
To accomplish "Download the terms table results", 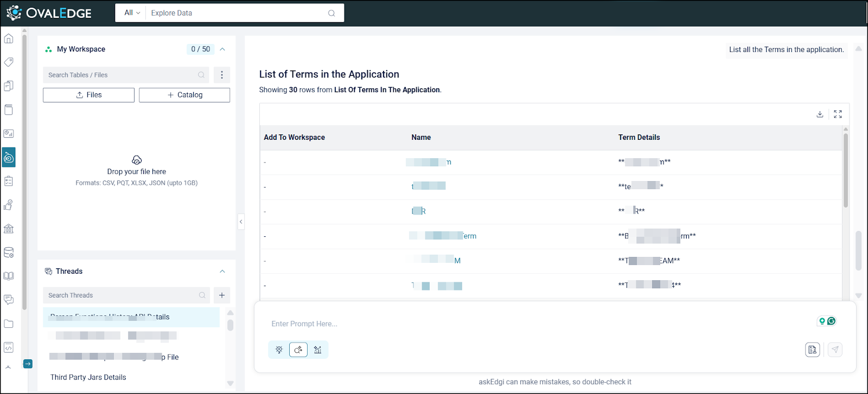I will (820, 114).
